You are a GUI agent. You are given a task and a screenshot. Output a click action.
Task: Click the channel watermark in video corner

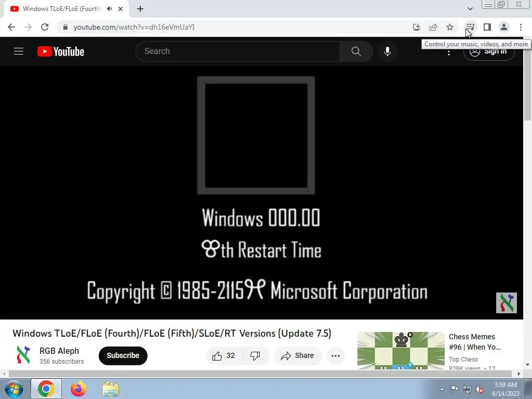tap(506, 303)
